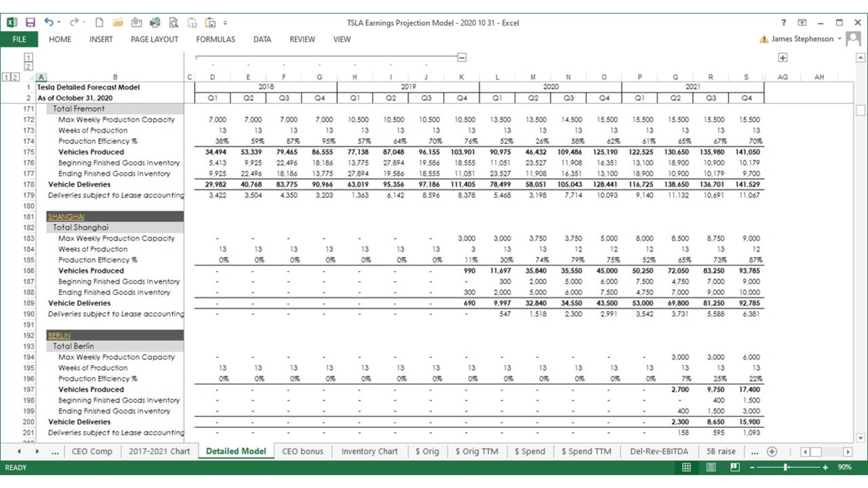Viewport: 868px width, 488px height.
Task: Click the user profile picture
Action: [854, 39]
